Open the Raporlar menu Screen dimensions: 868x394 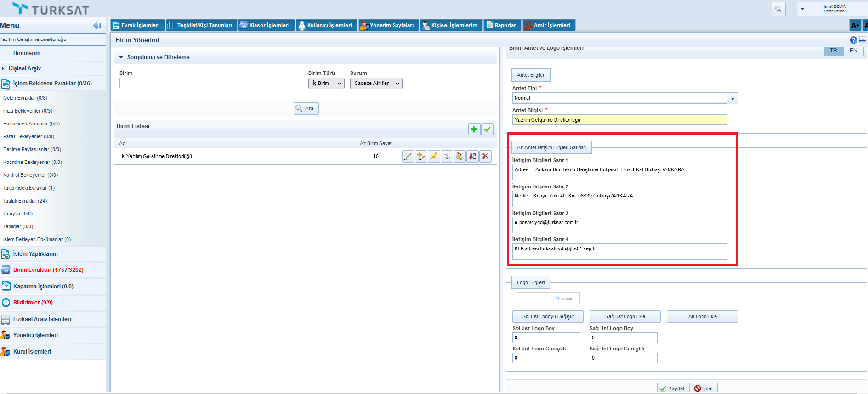point(502,25)
